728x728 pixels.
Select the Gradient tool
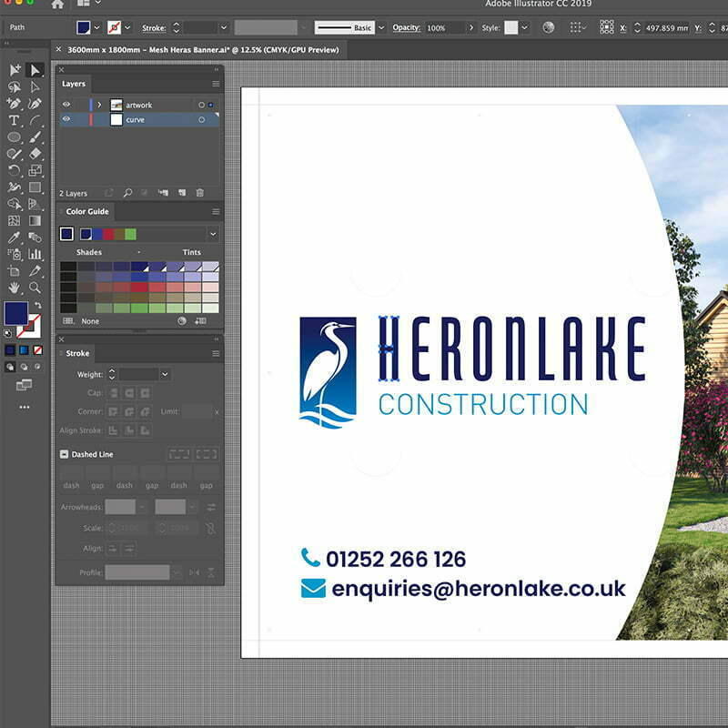tap(35, 220)
